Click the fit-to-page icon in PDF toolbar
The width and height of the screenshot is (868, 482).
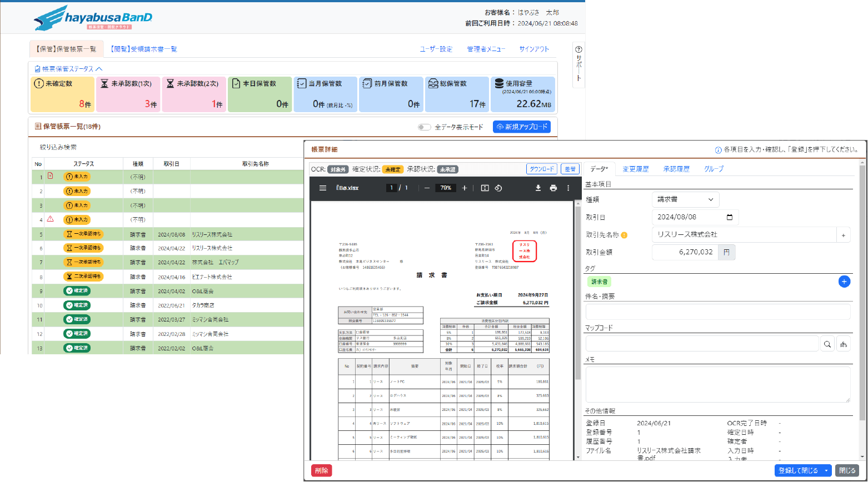point(485,188)
